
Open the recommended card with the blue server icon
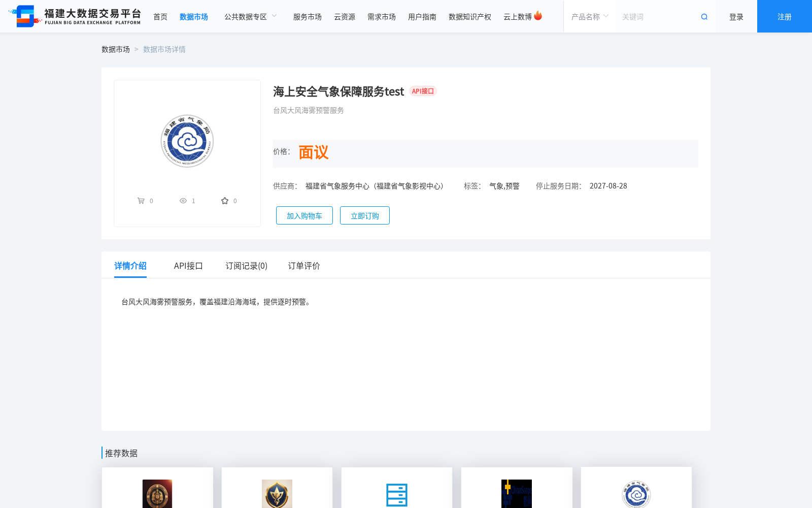(397, 488)
